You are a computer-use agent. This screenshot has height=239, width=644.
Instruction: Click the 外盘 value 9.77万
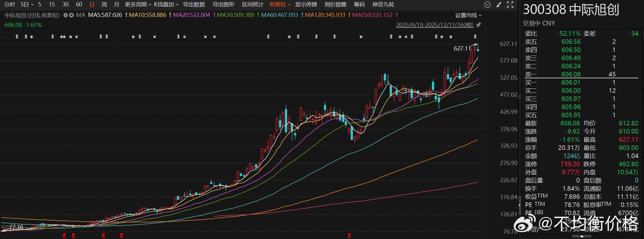tap(571, 172)
